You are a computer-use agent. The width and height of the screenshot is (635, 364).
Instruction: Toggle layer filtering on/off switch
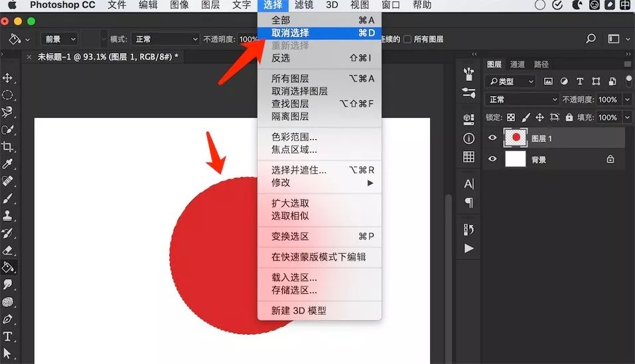coord(628,80)
